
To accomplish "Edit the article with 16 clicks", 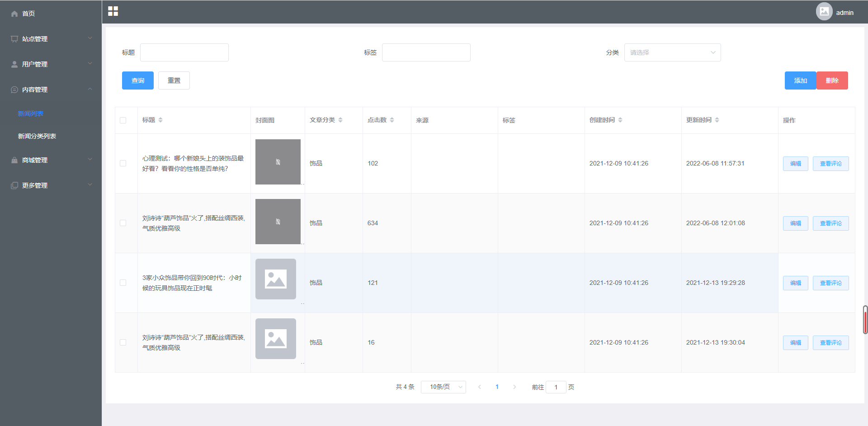I will 795,343.
